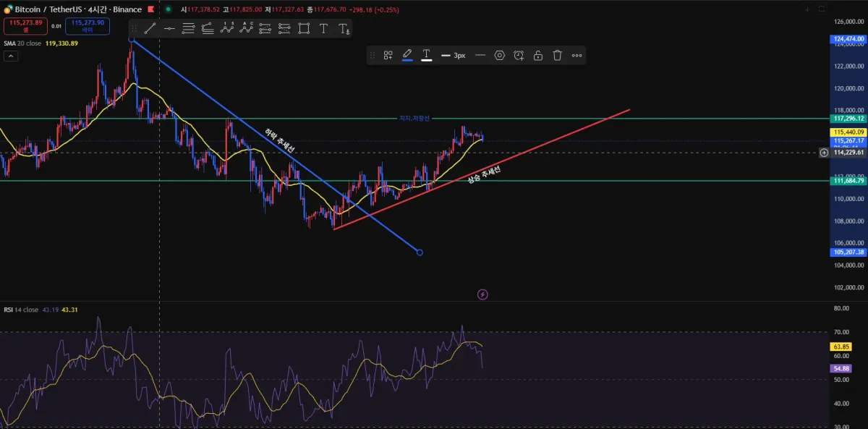Click the download arrow icon at top right
868x429 pixels.
tap(807, 9)
